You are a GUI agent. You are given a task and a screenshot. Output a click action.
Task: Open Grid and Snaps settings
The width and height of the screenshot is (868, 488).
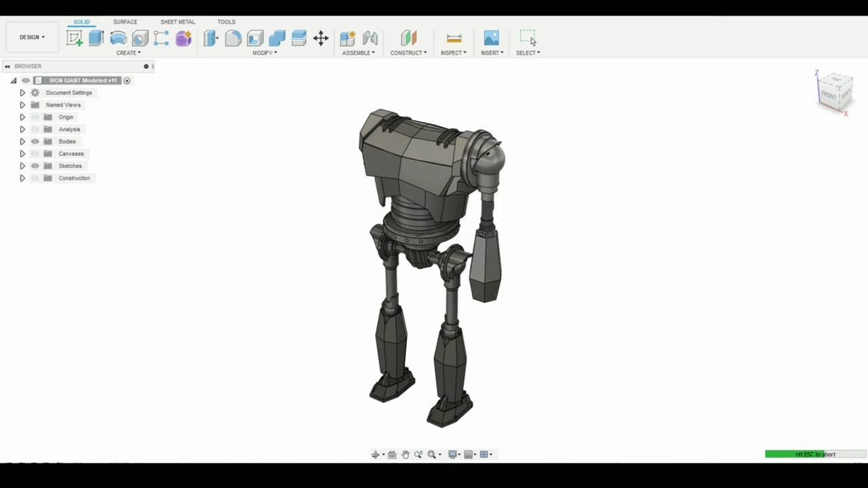pyautogui.click(x=469, y=455)
